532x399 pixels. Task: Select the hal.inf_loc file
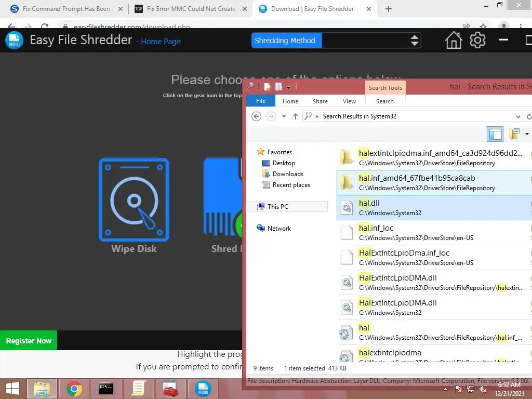(x=434, y=232)
